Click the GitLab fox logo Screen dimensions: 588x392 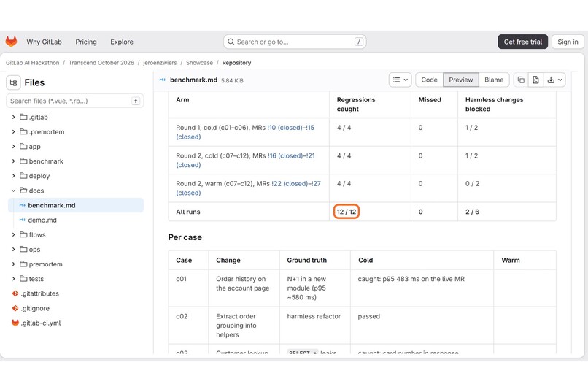(11, 42)
